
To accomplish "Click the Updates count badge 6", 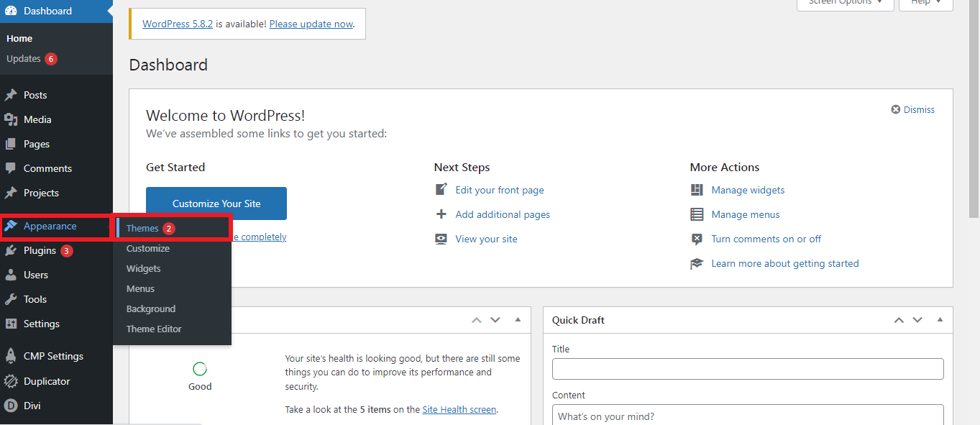I will click(51, 59).
